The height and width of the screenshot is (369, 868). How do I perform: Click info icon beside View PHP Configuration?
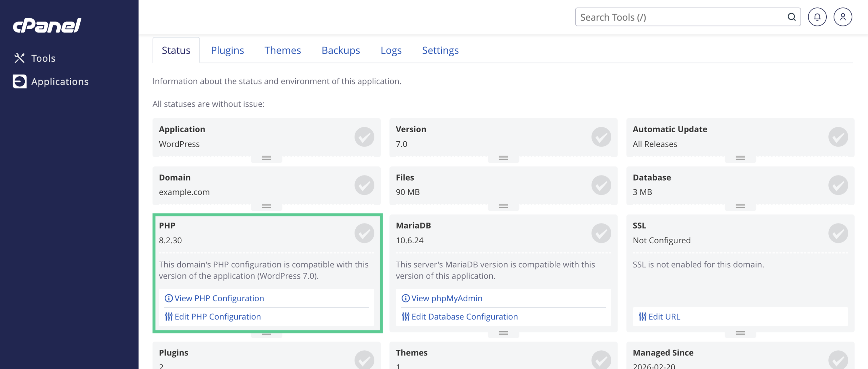pyautogui.click(x=169, y=298)
